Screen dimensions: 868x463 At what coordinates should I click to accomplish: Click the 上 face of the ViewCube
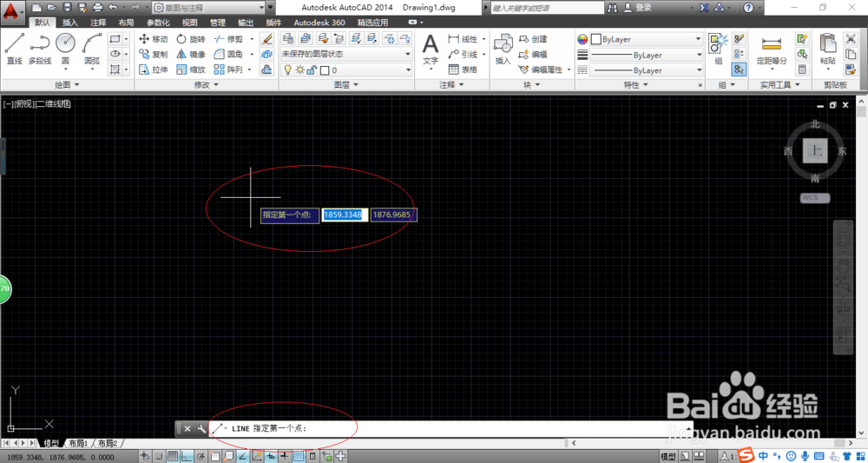[x=815, y=150]
